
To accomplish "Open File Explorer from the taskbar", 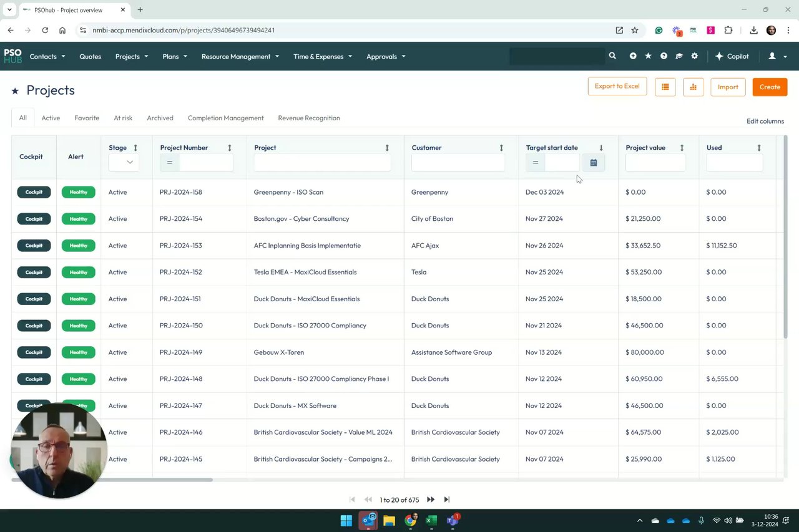I will (389, 521).
